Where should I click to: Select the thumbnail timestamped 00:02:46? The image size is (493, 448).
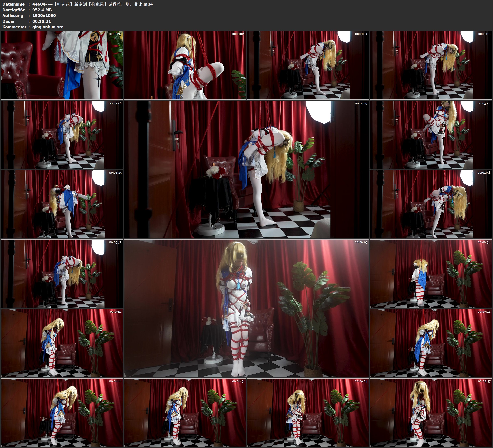pyautogui.click(x=62, y=134)
